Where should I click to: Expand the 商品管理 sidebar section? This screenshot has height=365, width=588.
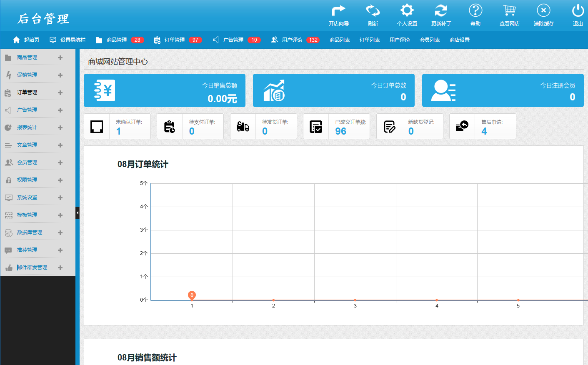tap(60, 57)
